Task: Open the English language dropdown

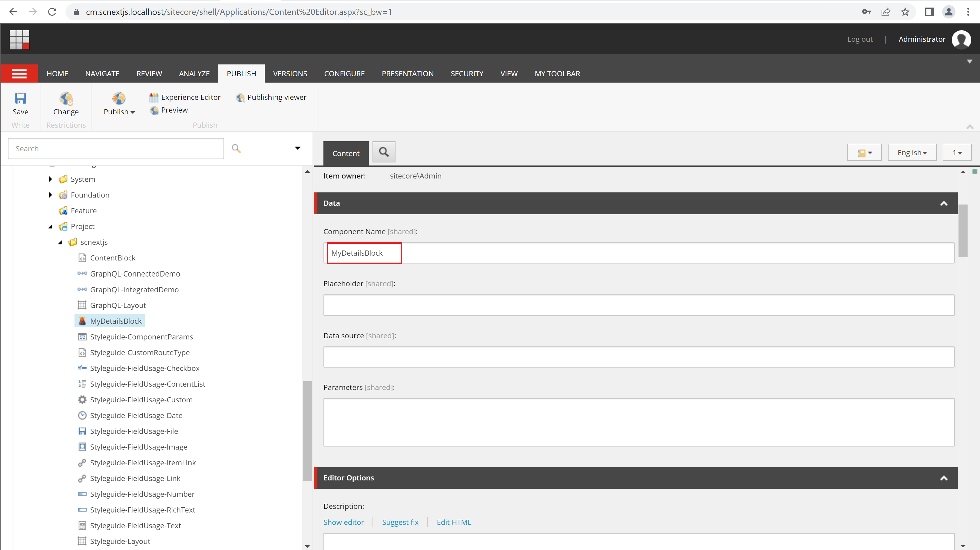Action: pos(912,152)
